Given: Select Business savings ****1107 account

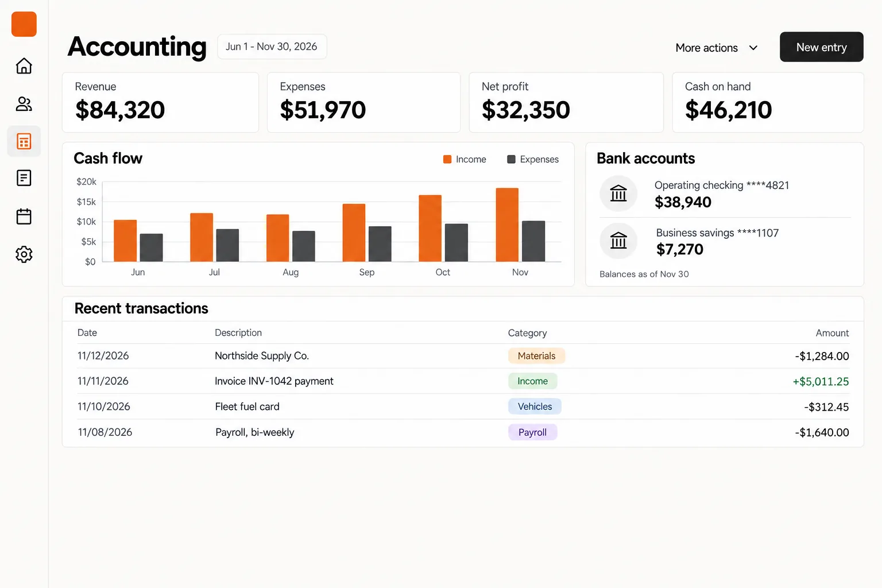Looking at the screenshot, I should click(725, 241).
